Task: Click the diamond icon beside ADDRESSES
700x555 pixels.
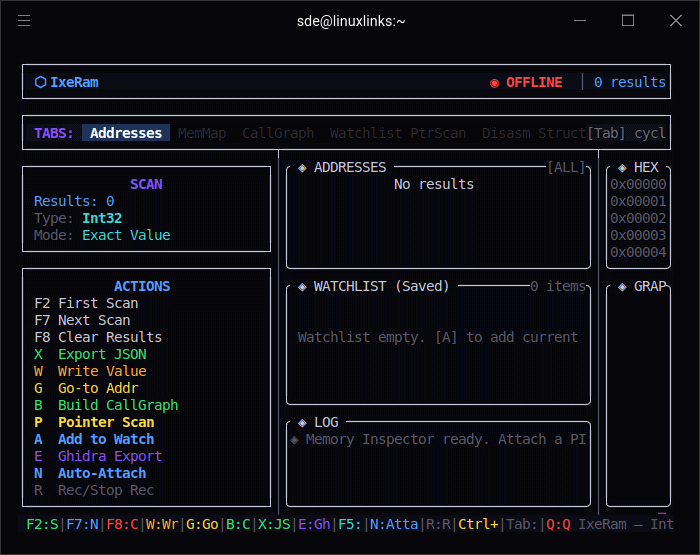Action: (x=302, y=167)
